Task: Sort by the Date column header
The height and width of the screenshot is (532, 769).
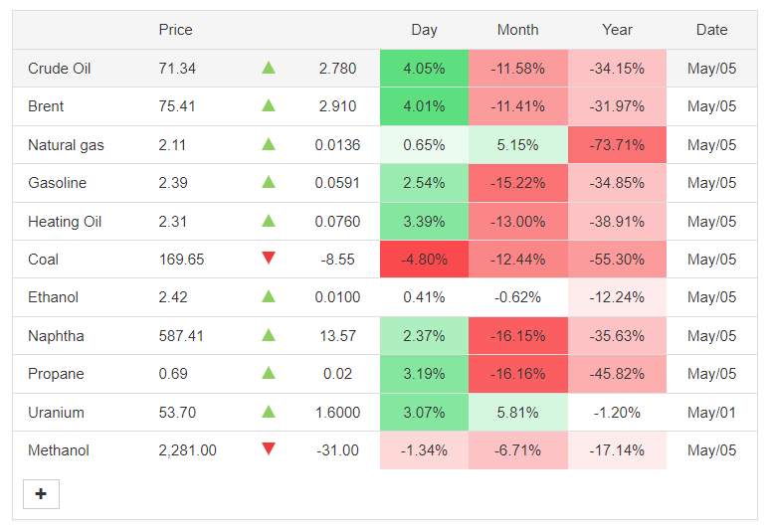Action: pos(711,30)
